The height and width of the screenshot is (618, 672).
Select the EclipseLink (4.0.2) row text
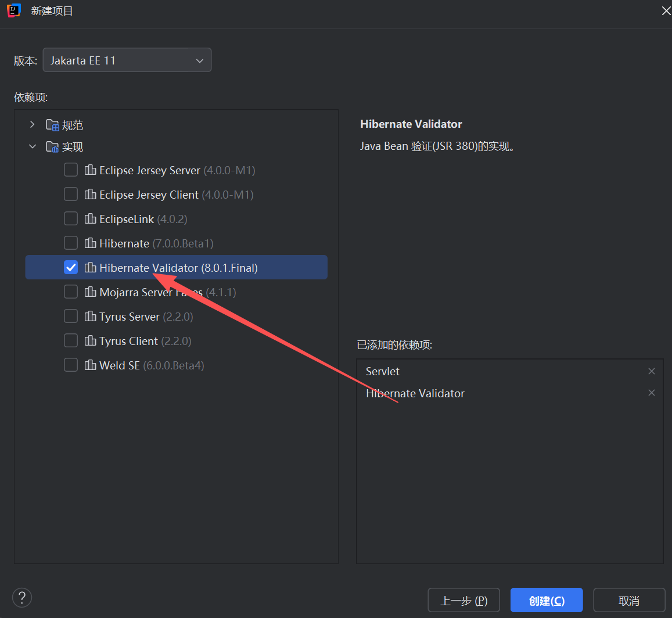pos(143,220)
